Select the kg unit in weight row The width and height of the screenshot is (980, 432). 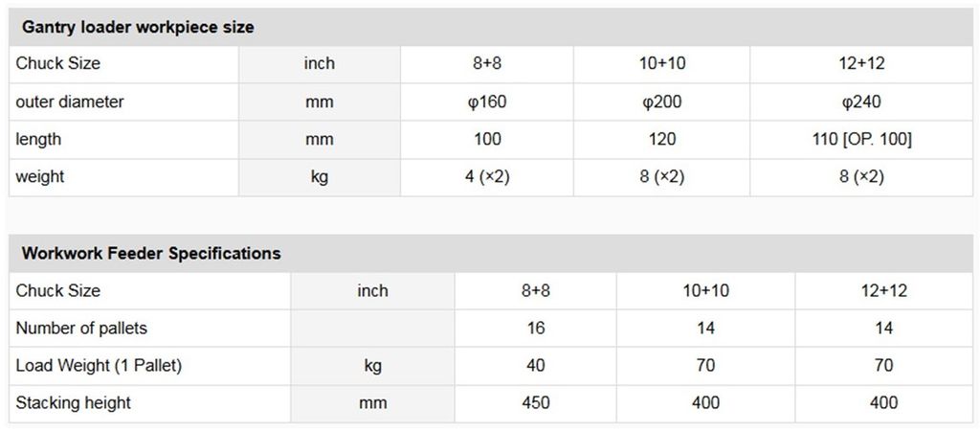[x=320, y=177]
